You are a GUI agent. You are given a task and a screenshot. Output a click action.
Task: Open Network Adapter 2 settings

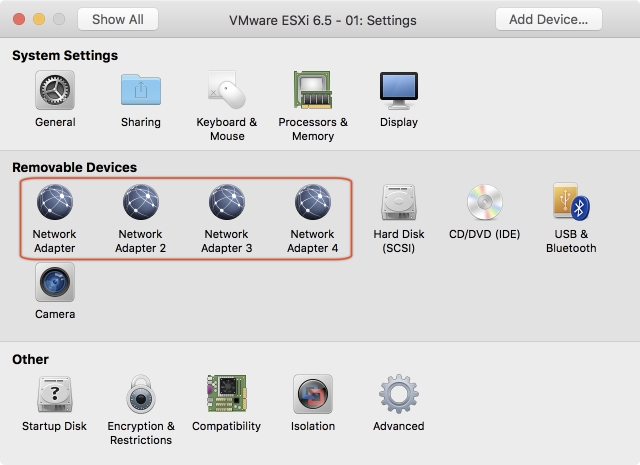tap(141, 204)
